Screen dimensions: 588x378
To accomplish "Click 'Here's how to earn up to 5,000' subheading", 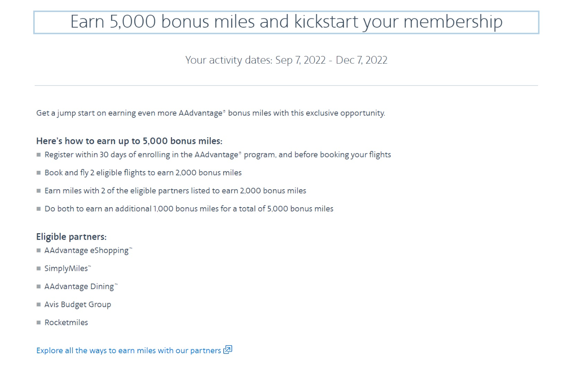I will click(x=129, y=141).
